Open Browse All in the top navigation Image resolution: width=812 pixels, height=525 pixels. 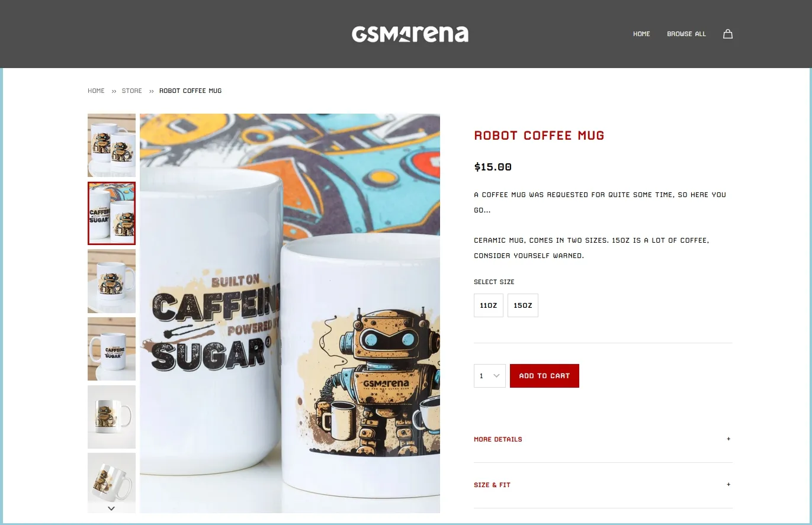tap(686, 34)
